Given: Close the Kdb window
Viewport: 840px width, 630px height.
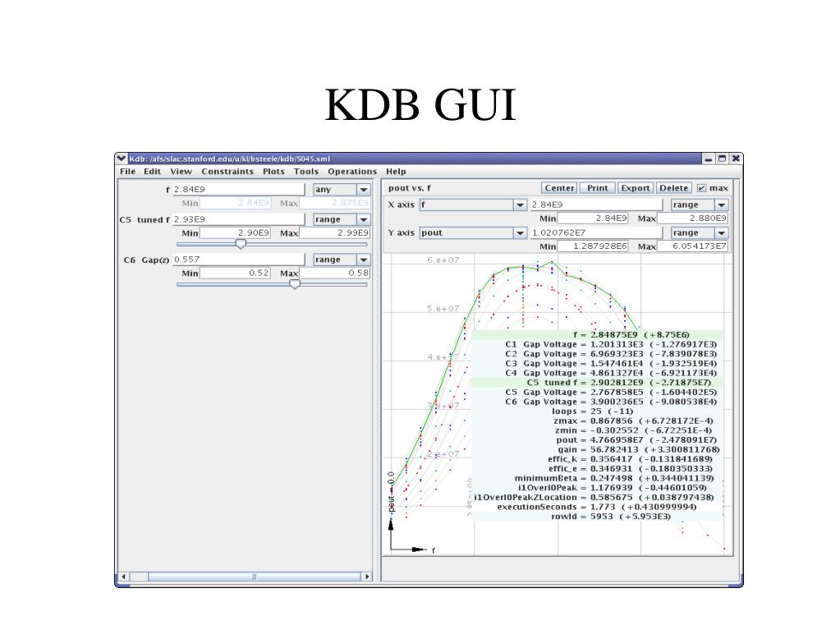Looking at the screenshot, I should coord(736,159).
